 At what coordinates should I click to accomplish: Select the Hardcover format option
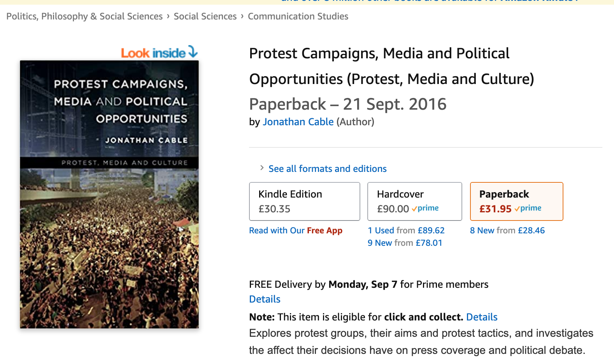coord(414,201)
